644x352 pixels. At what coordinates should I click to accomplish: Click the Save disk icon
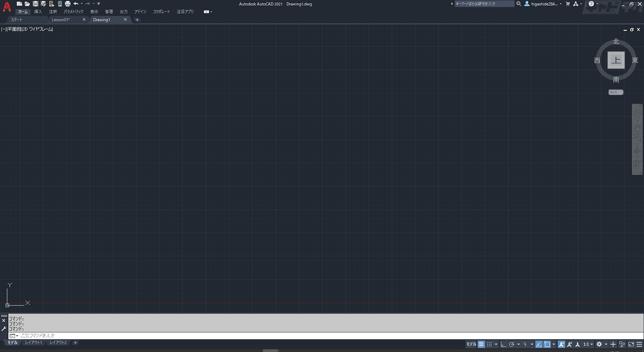35,4
